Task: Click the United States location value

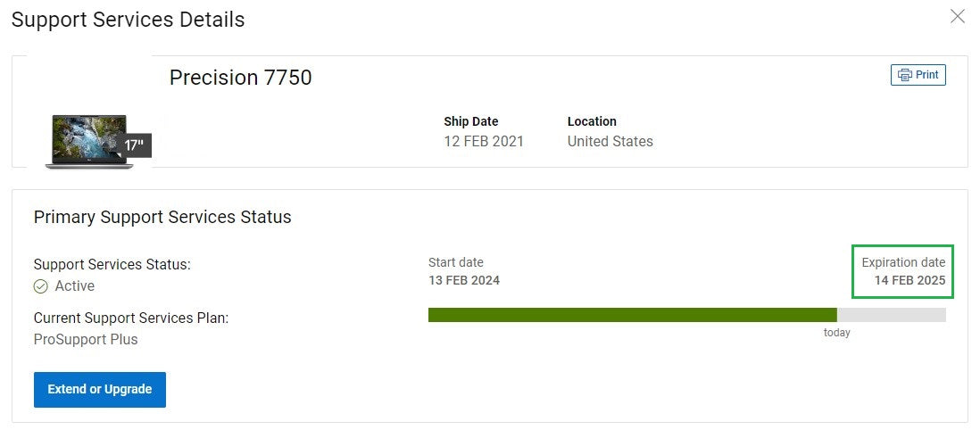Action: point(610,141)
